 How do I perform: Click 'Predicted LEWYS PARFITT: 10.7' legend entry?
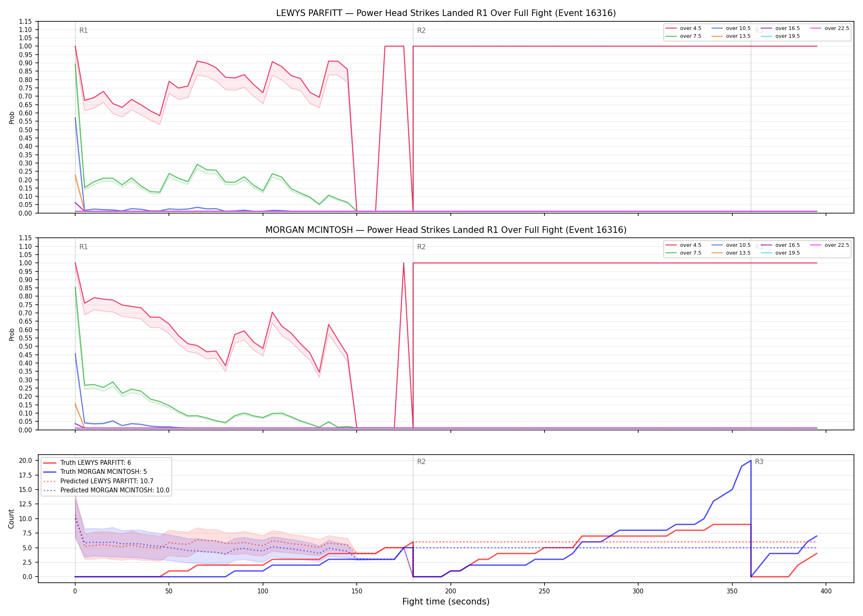(98, 481)
